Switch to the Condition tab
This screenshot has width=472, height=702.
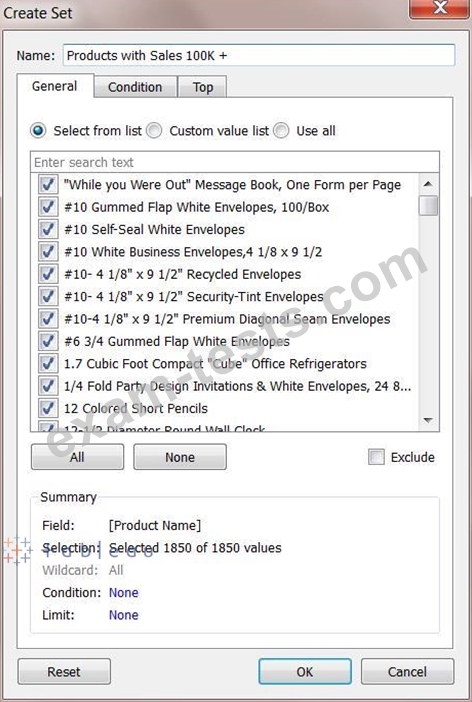pos(135,87)
